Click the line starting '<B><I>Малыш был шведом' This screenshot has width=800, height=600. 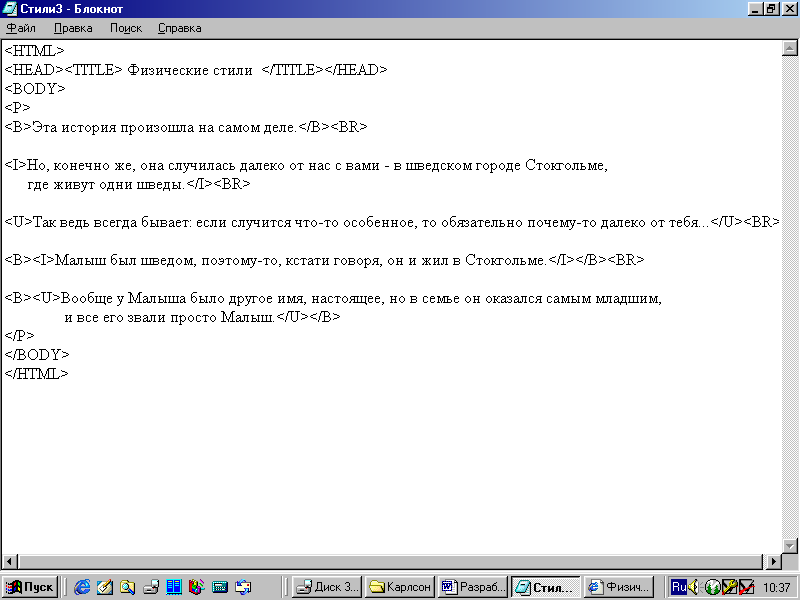pos(324,260)
